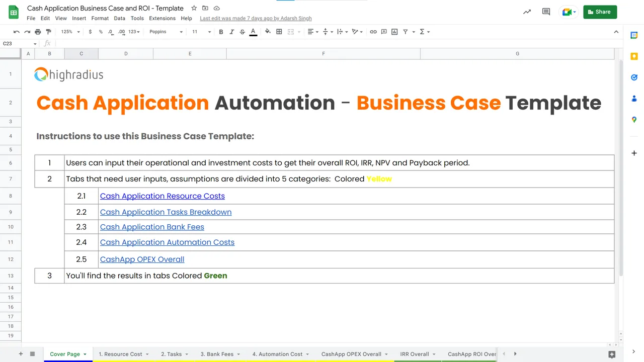
Task: Open the Google Sheets home icon
Action: 14,13
